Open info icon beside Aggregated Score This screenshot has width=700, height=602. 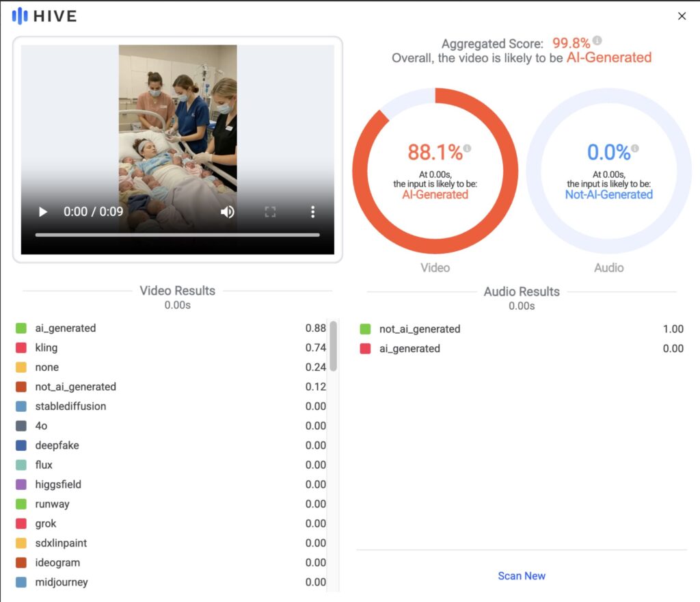(x=597, y=40)
